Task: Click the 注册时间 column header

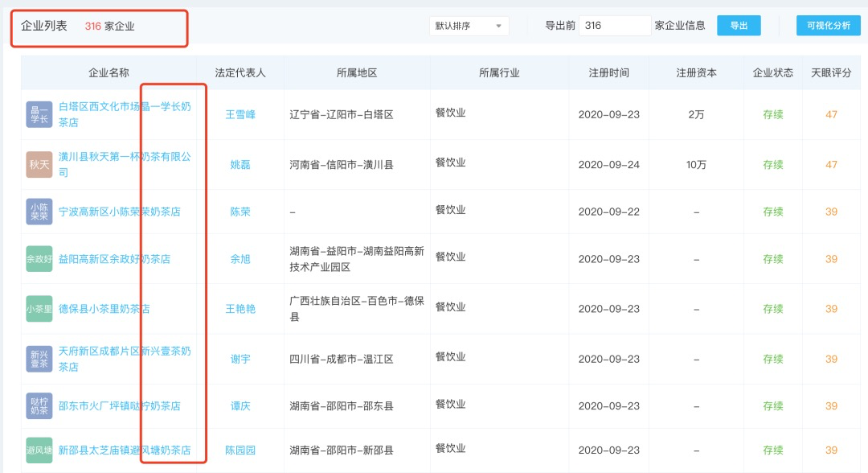Action: pyautogui.click(x=609, y=72)
